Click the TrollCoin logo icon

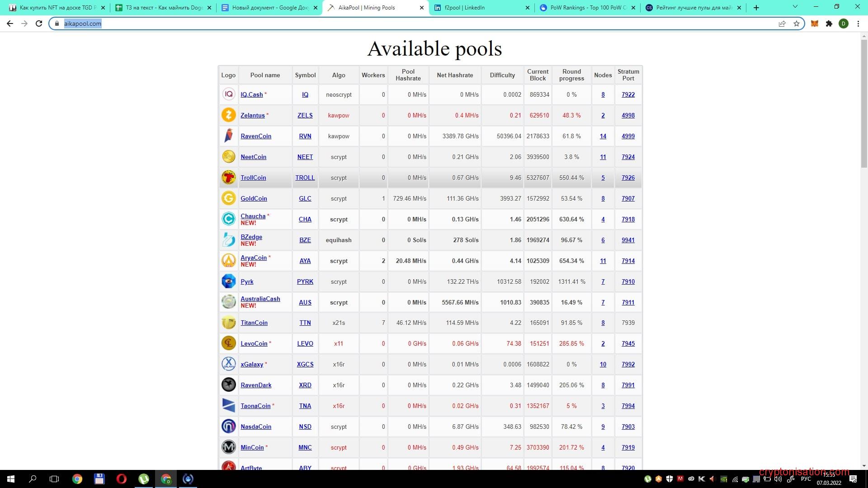(x=228, y=177)
